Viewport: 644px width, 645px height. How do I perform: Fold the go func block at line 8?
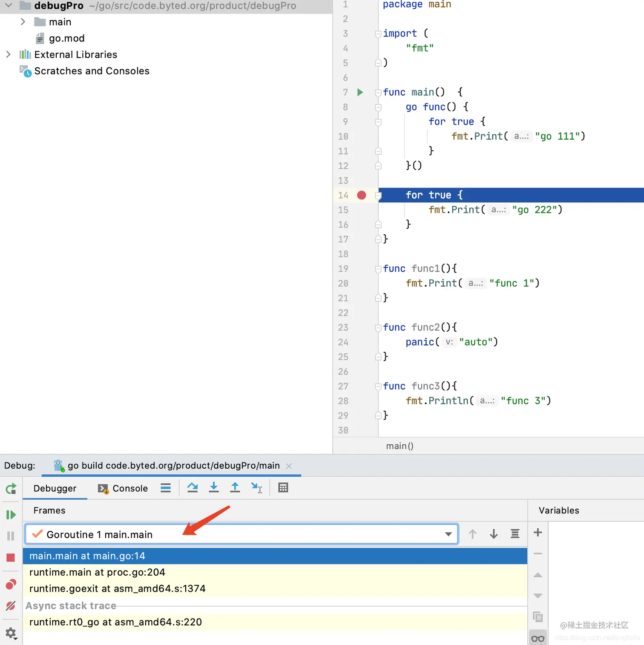378,107
